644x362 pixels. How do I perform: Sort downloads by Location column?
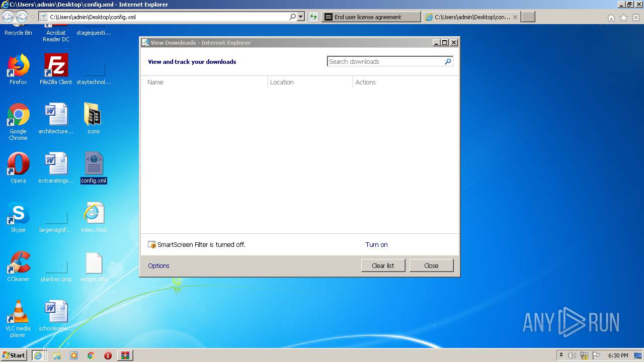tap(310, 82)
